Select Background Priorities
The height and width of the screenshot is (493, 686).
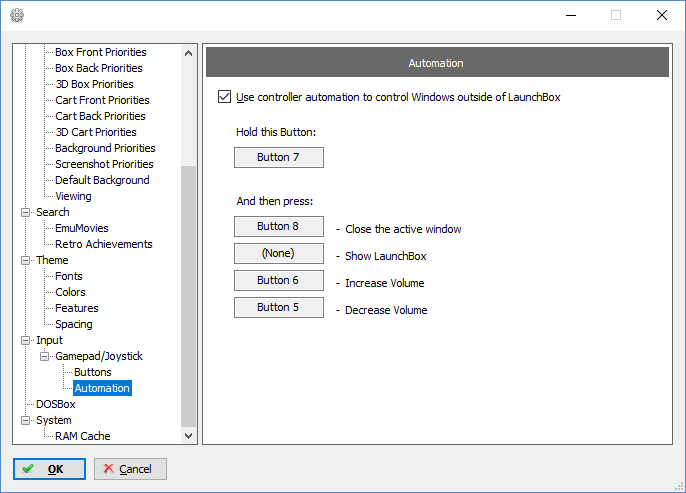[105, 148]
